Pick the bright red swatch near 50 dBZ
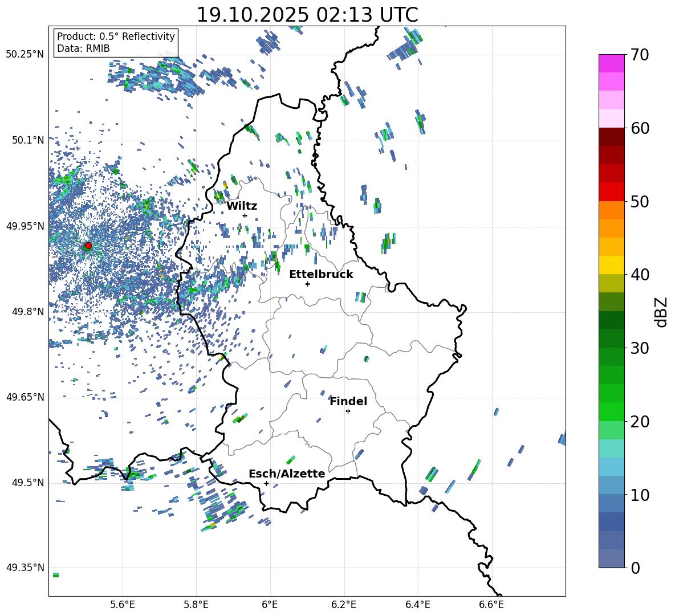 [x=612, y=192]
